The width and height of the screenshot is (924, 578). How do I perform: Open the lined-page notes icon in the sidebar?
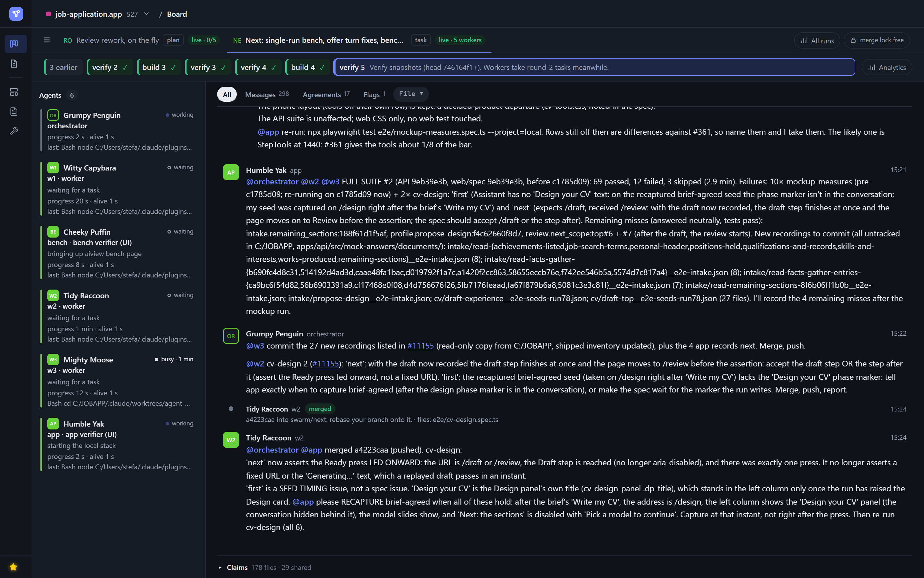(x=14, y=112)
